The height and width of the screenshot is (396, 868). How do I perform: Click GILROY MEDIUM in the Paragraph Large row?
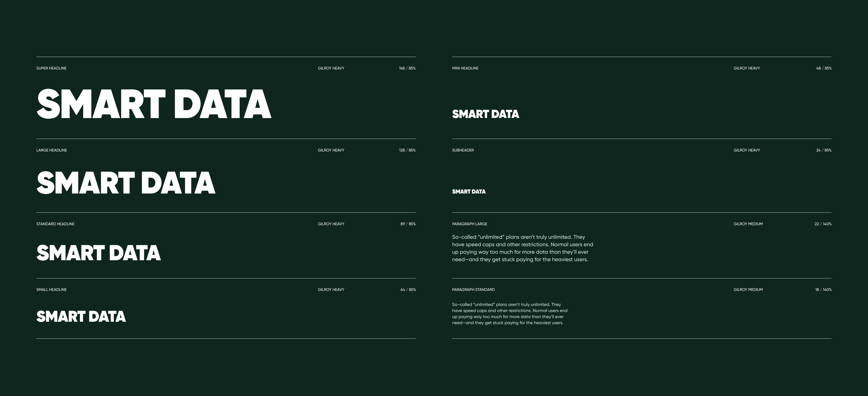point(748,224)
